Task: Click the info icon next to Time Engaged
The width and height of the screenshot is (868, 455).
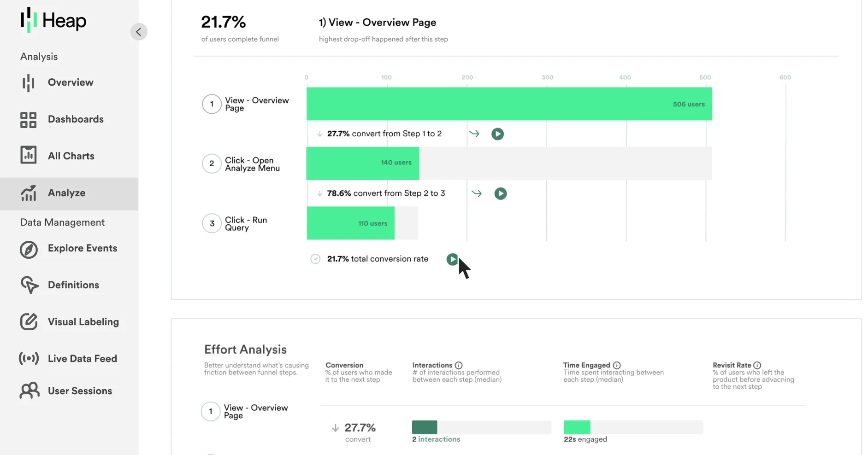Action: (617, 365)
